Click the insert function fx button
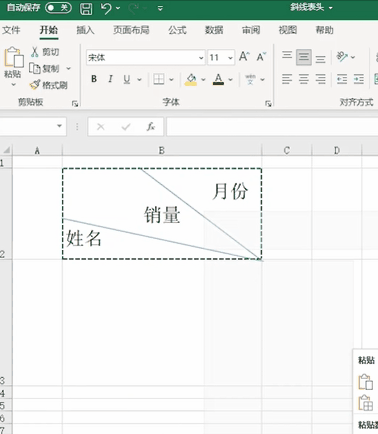 click(x=151, y=127)
